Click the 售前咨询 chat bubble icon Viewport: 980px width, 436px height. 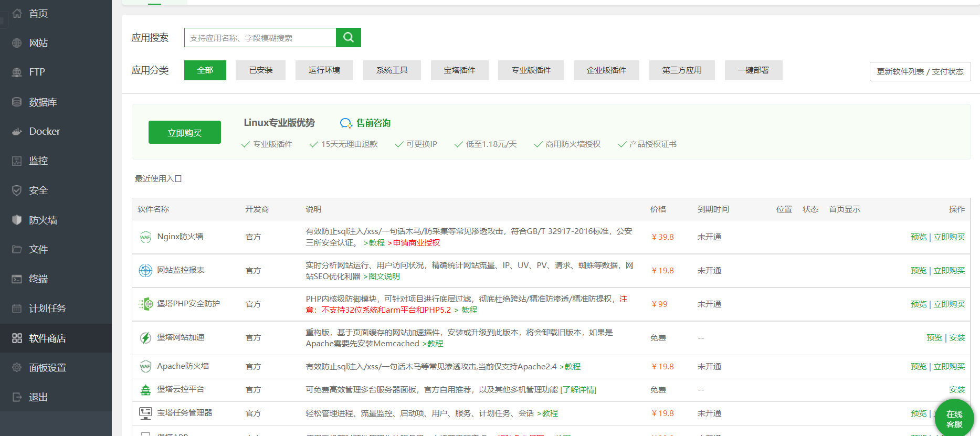(x=346, y=123)
